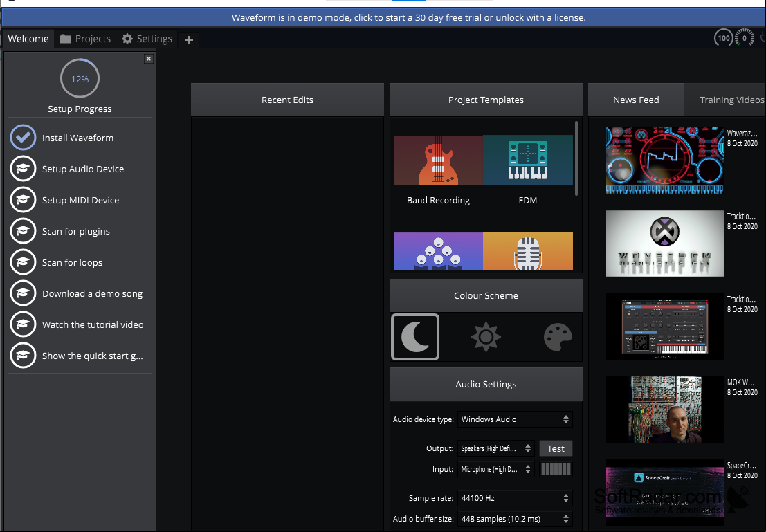
Task: Open the Waveraz news feed thumbnail
Action: (665, 160)
